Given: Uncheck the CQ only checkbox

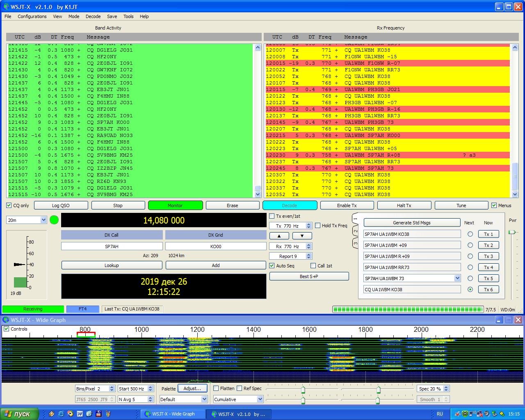Looking at the screenshot, I should click(9, 205).
